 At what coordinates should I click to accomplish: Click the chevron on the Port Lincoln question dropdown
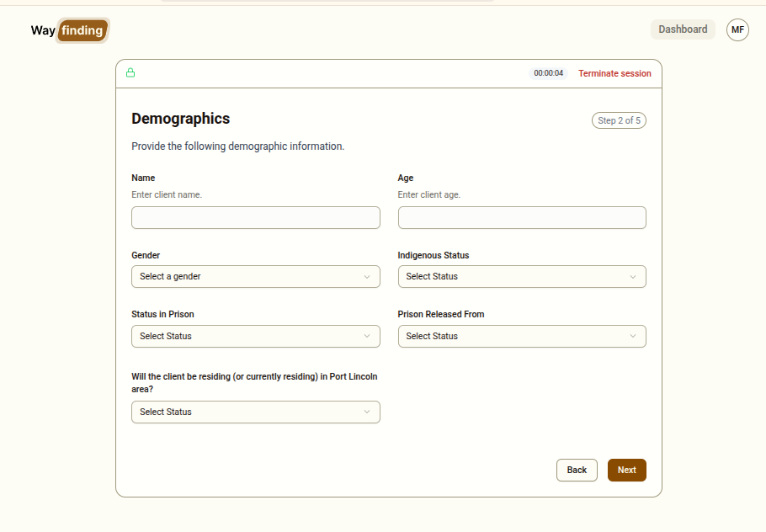point(368,412)
